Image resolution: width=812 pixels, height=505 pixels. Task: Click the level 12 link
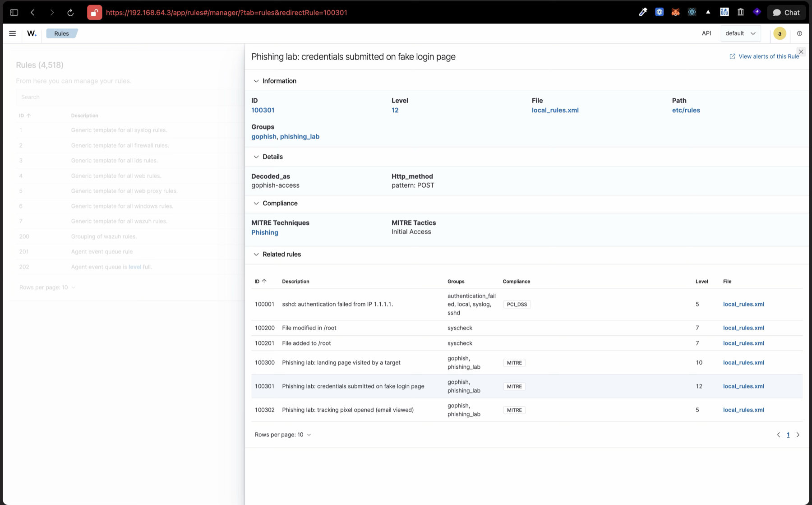pyautogui.click(x=395, y=110)
